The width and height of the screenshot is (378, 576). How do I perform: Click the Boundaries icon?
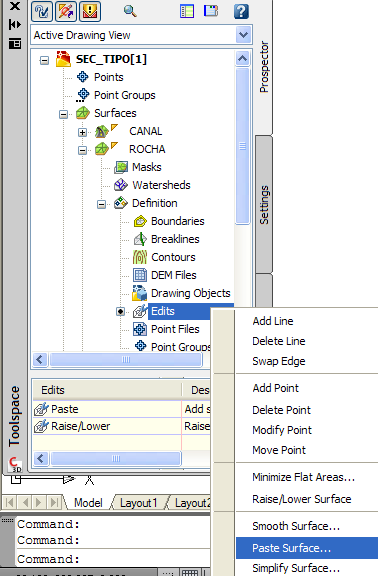coord(140,221)
